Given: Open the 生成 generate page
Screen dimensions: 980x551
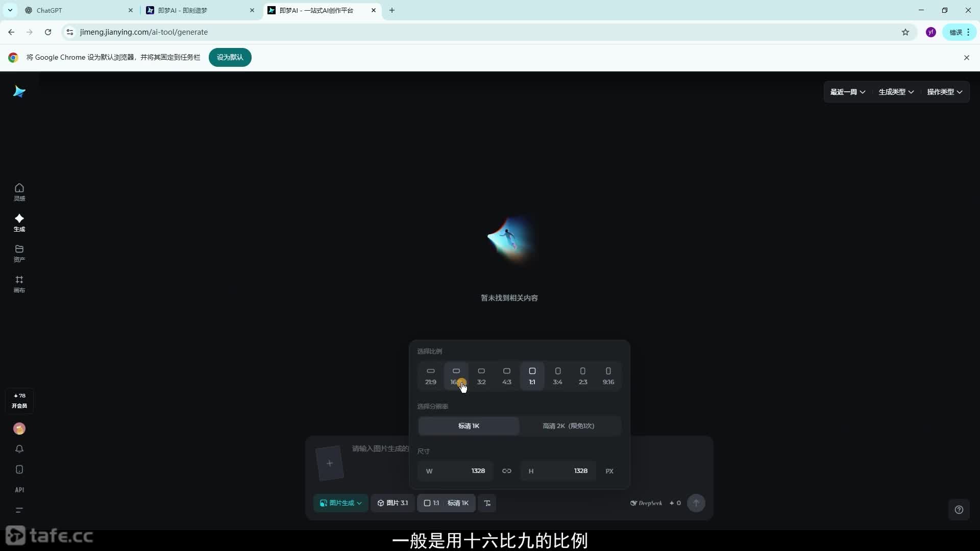Looking at the screenshot, I should [19, 223].
